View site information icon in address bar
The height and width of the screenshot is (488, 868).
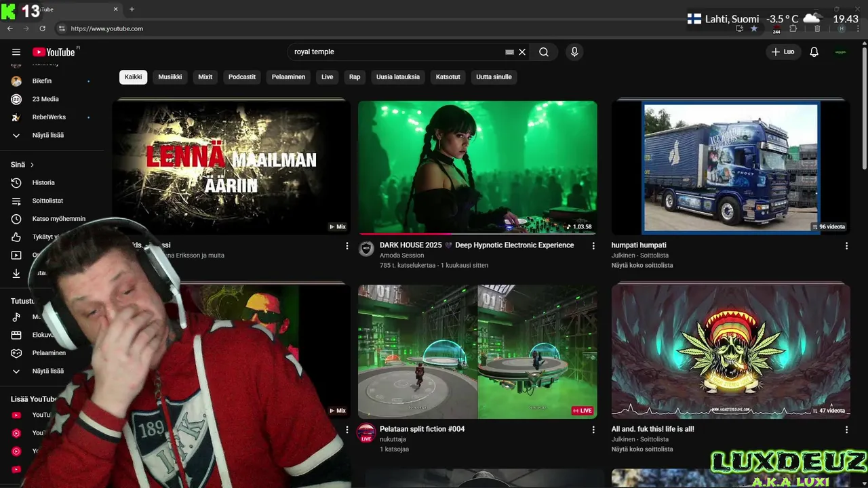[62, 28]
